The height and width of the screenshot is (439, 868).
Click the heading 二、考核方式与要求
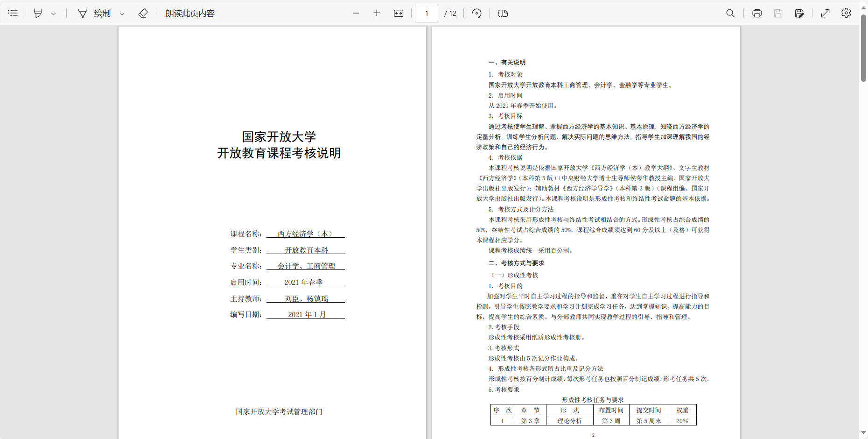click(x=516, y=263)
